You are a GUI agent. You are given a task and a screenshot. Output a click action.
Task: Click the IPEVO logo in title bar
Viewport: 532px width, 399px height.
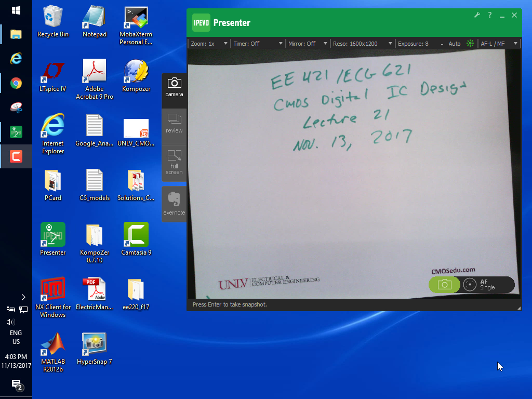(201, 23)
